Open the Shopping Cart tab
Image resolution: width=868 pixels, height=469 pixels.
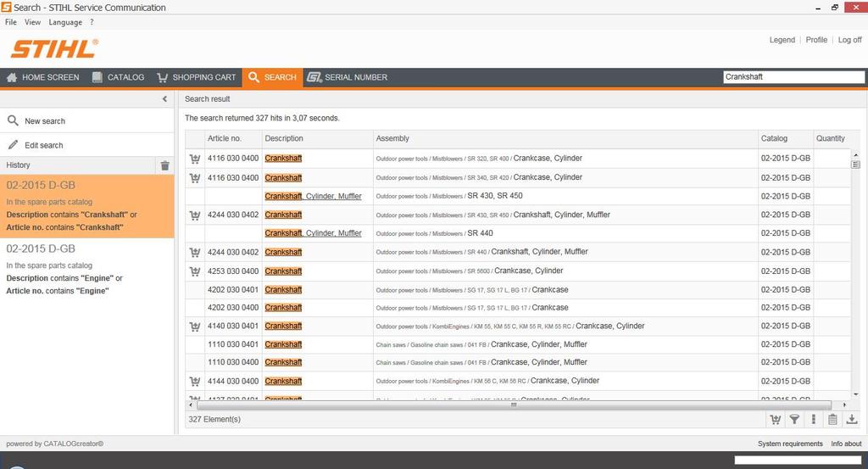tap(197, 77)
